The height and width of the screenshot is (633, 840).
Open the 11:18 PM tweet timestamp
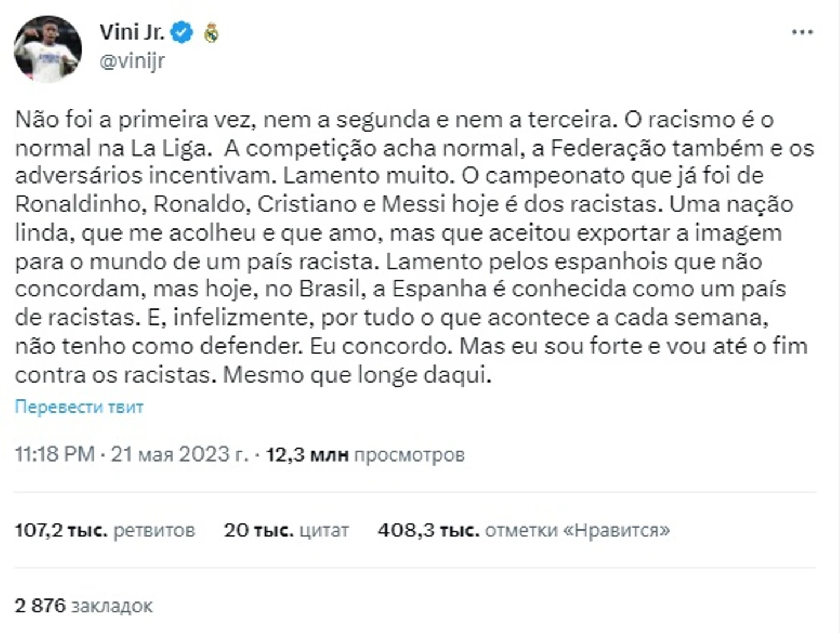coord(55,454)
